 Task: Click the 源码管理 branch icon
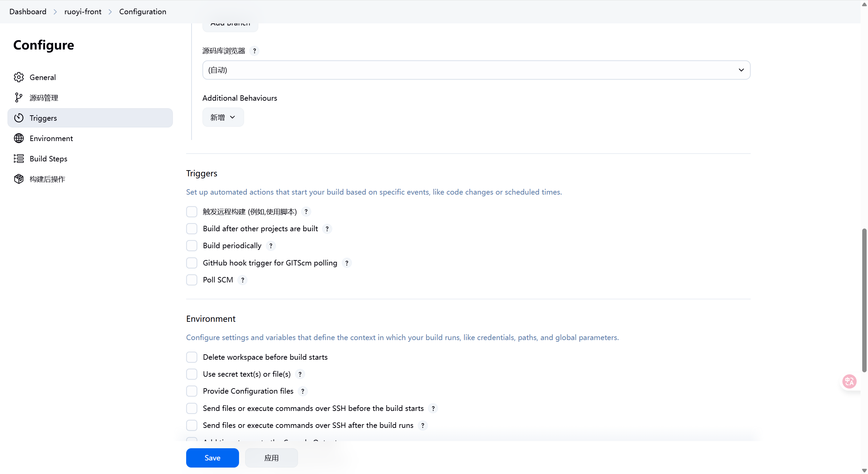19,98
